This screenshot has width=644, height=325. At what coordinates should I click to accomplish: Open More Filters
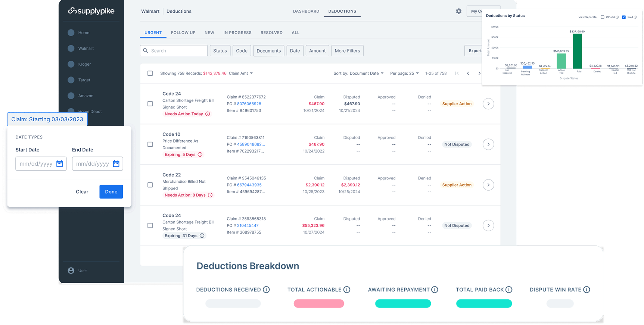tap(347, 51)
